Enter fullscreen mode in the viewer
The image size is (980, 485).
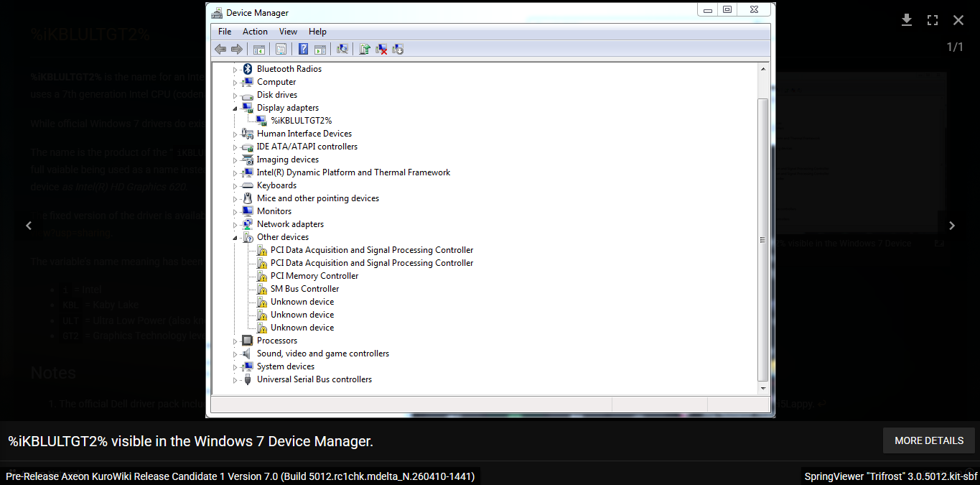tap(933, 20)
